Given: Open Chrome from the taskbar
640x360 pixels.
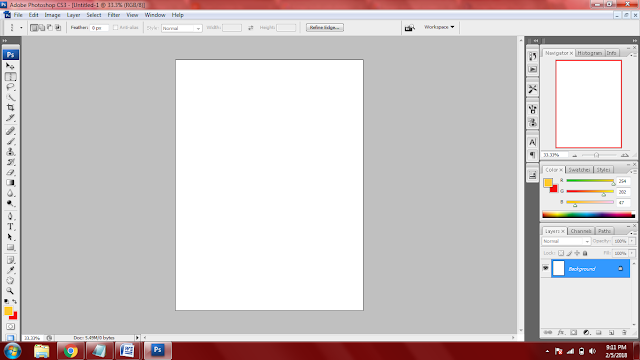Looking at the screenshot, I should tap(71, 351).
